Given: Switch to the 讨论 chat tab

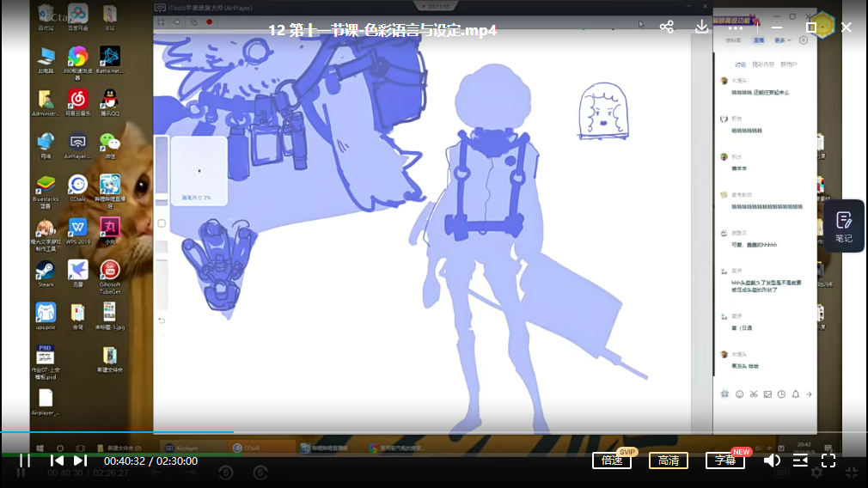Looking at the screenshot, I should point(740,64).
